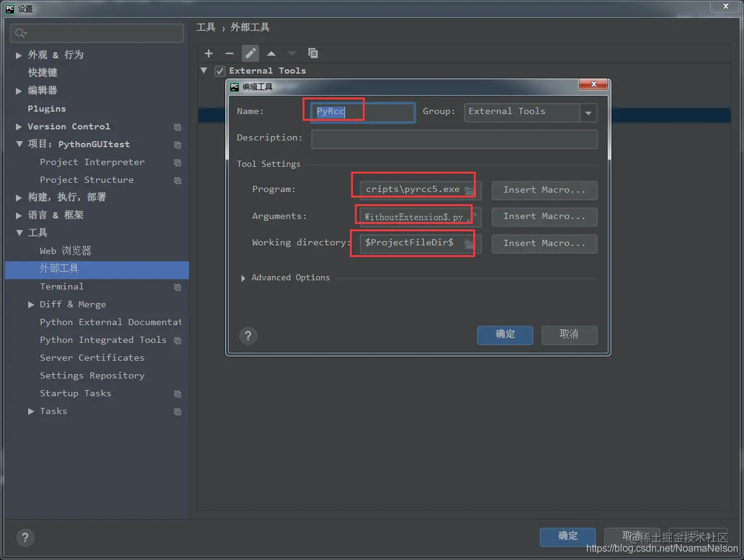
Task: Click project-level icon next to Terminal
Action: 177,287
